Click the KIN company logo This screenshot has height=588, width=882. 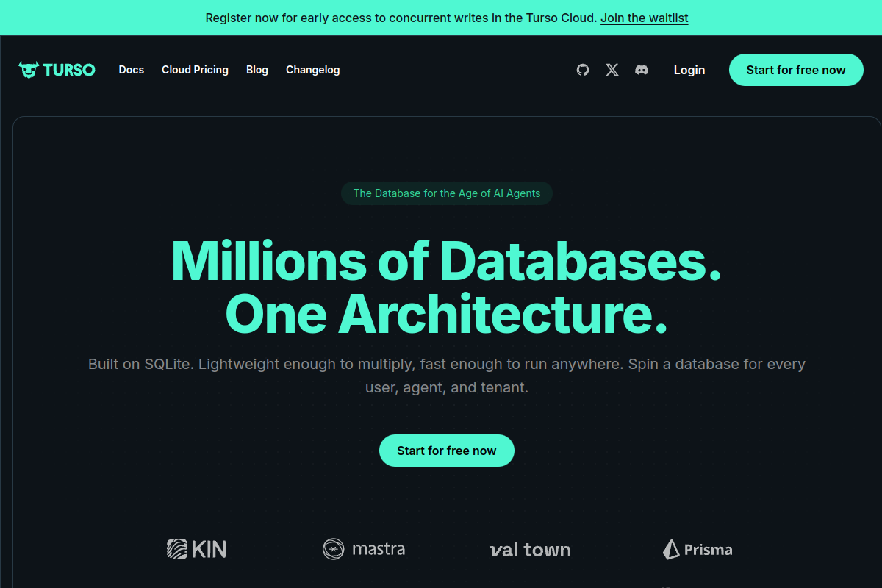point(196,549)
